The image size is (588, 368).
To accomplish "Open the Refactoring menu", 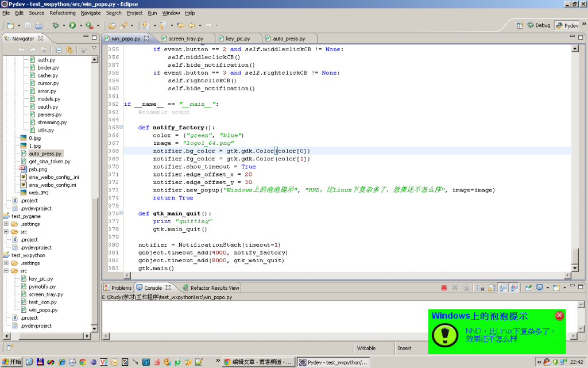I will pos(62,13).
